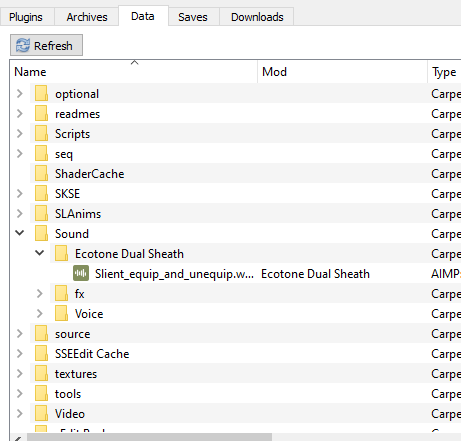The image size is (461, 441).
Task: Click the optional folder icon
Action: click(41, 93)
